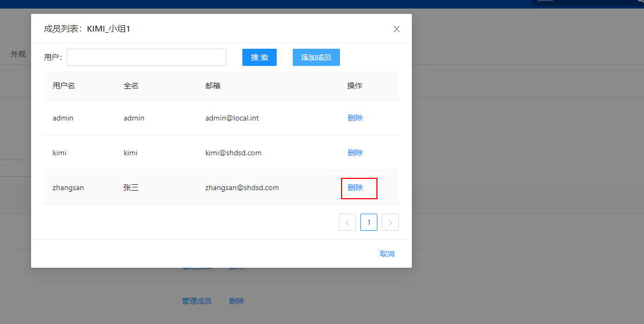Viewport: 644px width, 324px height.
Task: Click the 用户名 column header
Action: pos(64,86)
